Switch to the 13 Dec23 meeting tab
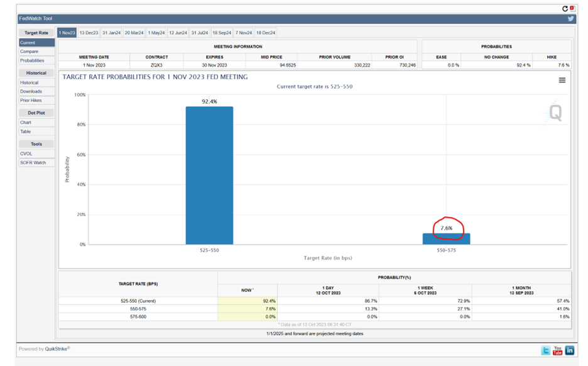The height and width of the screenshot is (366, 588). point(89,33)
